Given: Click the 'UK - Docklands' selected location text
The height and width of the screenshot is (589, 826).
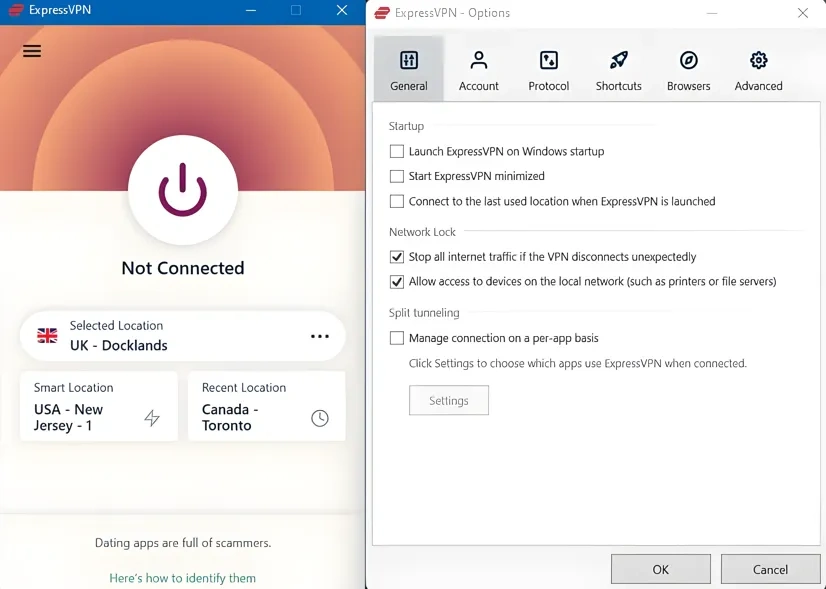Looking at the screenshot, I should 119,346.
